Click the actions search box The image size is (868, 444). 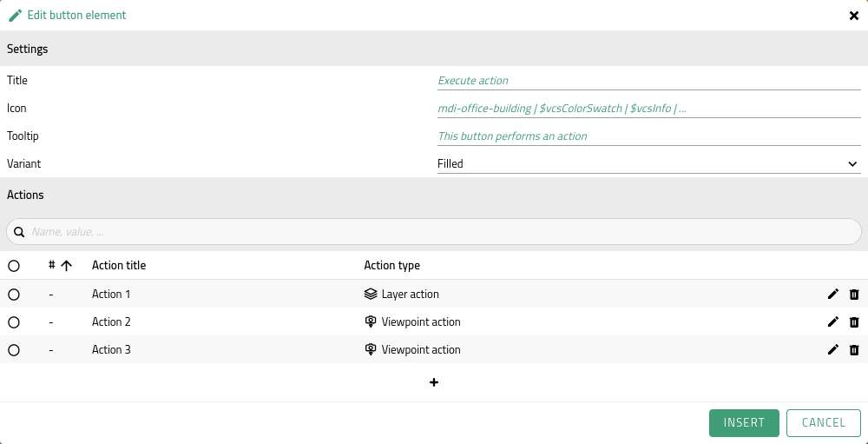(x=434, y=232)
